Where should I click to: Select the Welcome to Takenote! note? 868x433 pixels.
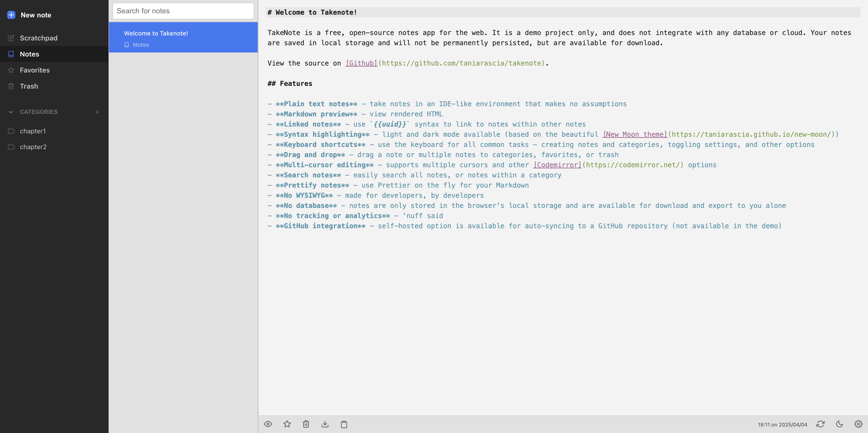183,38
